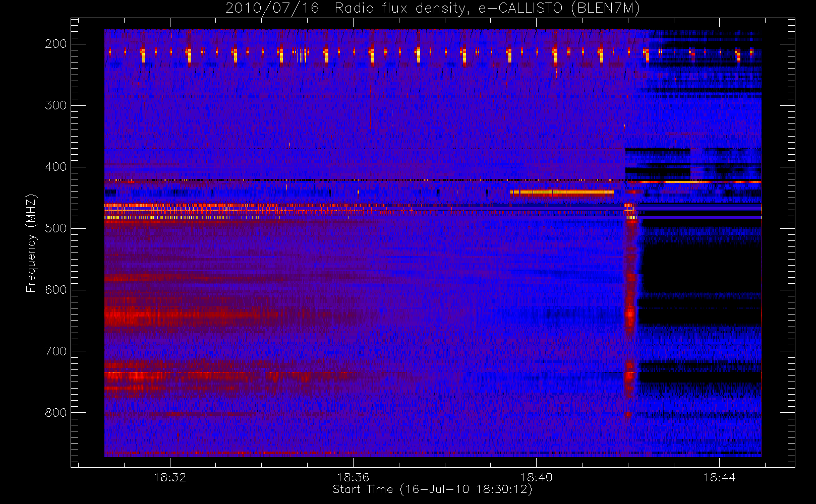Click the 'Frequency (MHZ)' axis label
816x504 pixels.
pos(31,243)
